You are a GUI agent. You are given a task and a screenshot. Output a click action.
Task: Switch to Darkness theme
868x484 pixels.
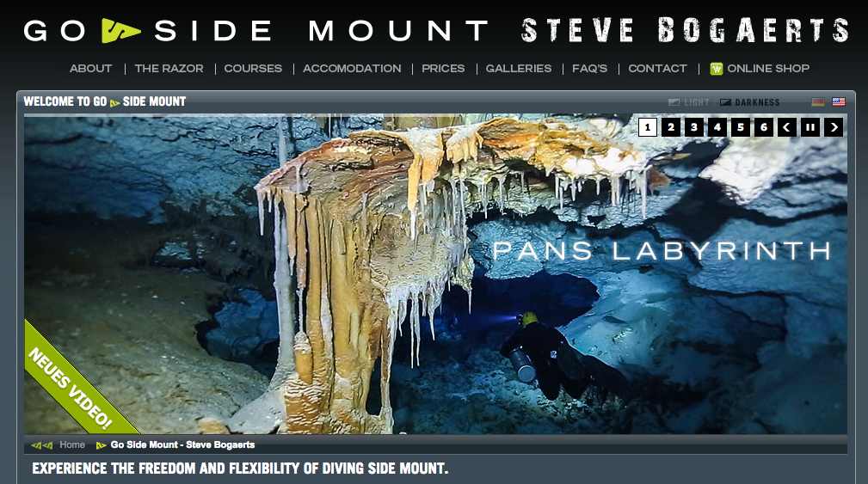pos(749,102)
